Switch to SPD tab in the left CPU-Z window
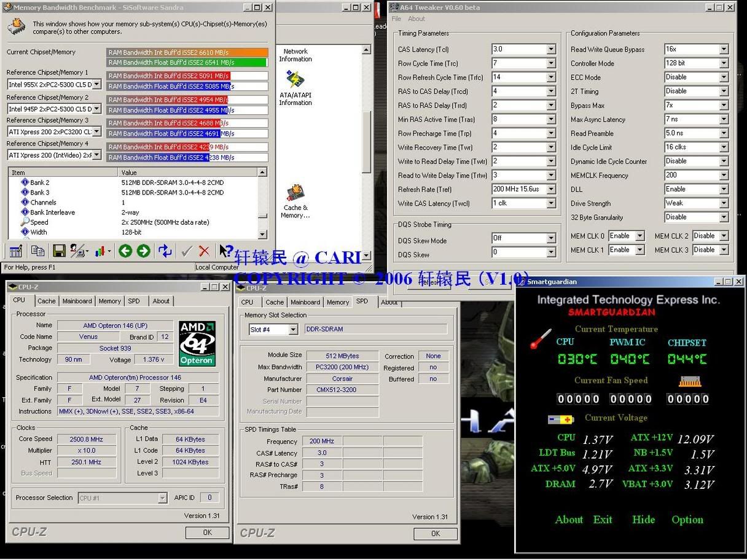747x560 pixels. tap(134, 301)
